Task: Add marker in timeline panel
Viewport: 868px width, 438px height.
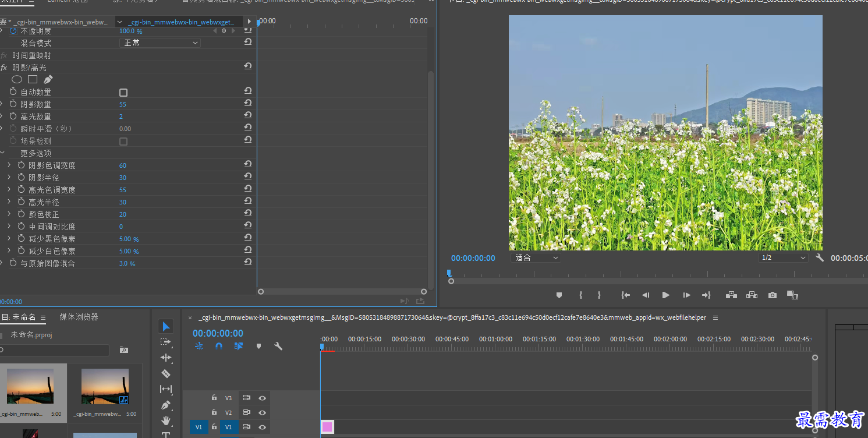Action: [259, 346]
